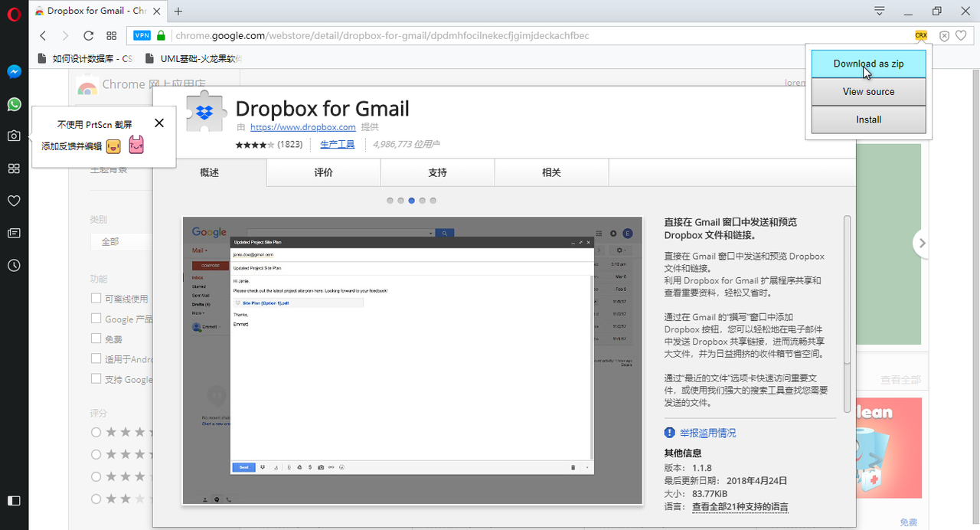Click the Gmail screenshot preview image

pyautogui.click(x=412, y=361)
